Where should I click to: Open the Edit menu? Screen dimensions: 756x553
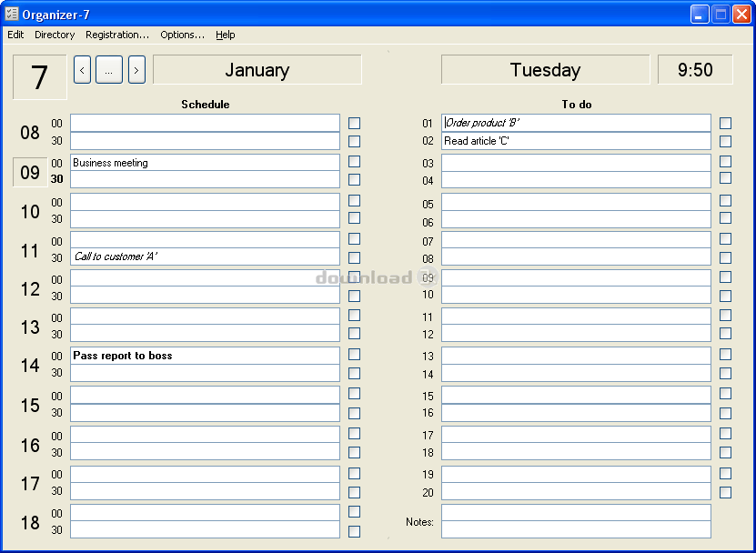coord(15,35)
